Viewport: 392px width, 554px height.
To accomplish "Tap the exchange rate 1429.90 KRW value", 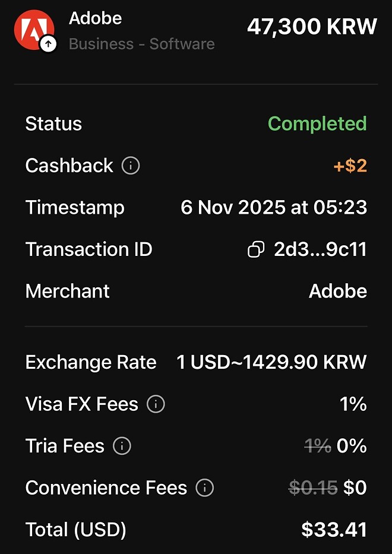I will pos(271,362).
